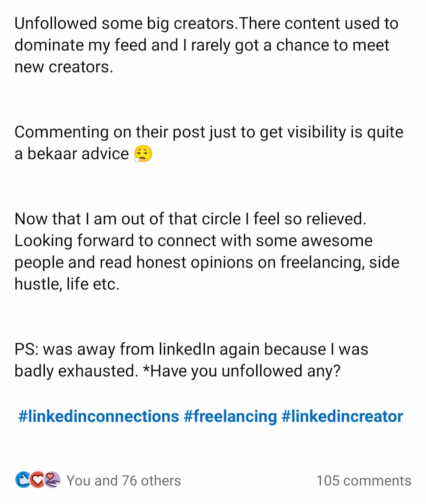Open the #linkedincreator hashtag

coord(342,416)
